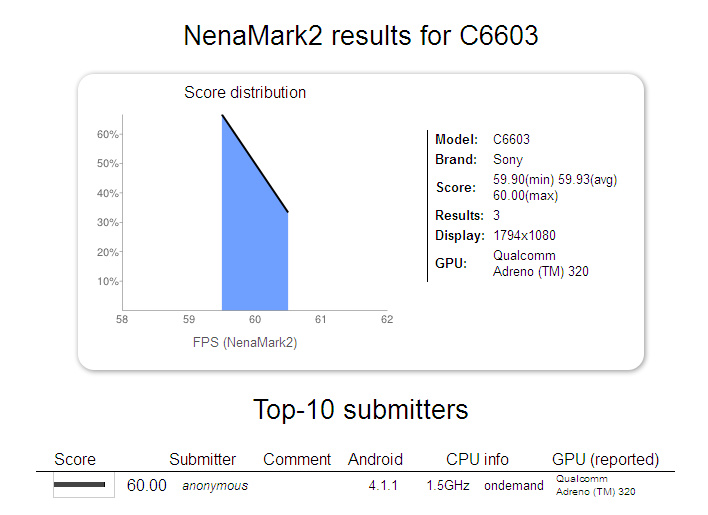Click the Top-10 submitters heading
The image size is (708, 515).
pos(361,409)
